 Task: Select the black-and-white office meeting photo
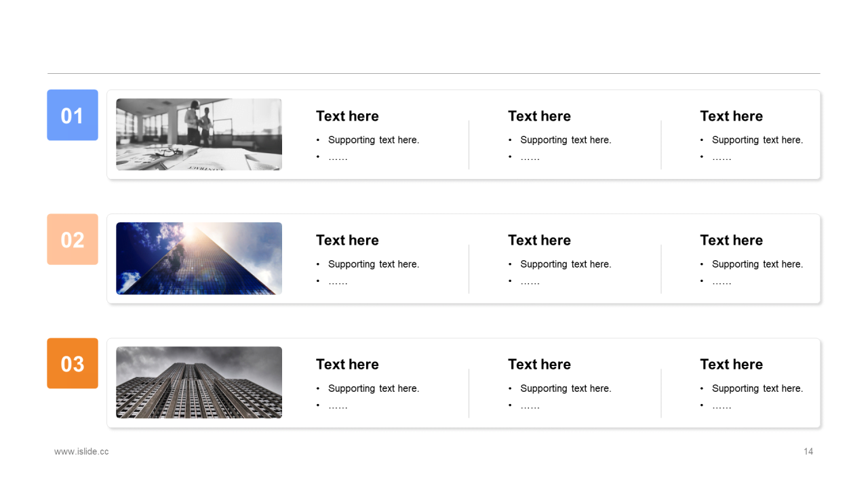[199, 134]
